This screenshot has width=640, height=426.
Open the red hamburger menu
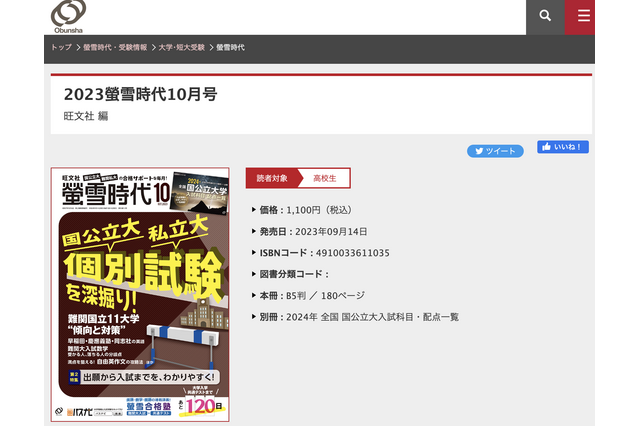pos(583,16)
